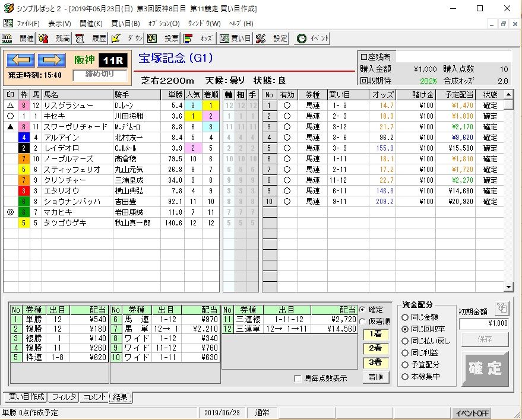Click the 1着 button
Viewport: 522px width, 420px height.
point(375,333)
